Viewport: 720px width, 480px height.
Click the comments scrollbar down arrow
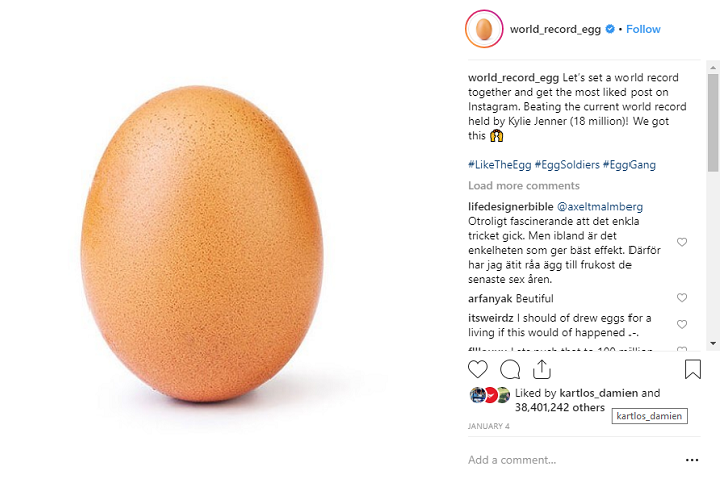pos(713,341)
